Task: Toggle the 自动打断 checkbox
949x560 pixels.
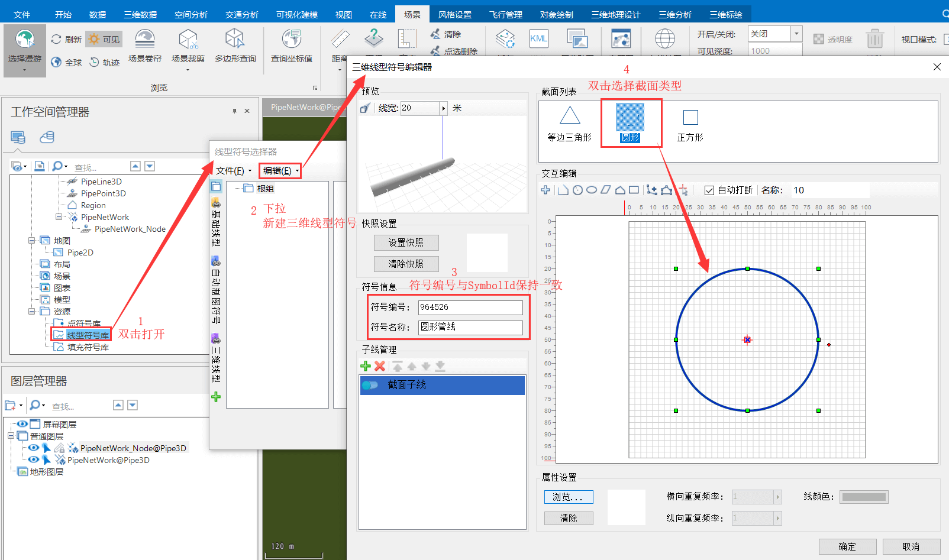Action: pos(709,190)
